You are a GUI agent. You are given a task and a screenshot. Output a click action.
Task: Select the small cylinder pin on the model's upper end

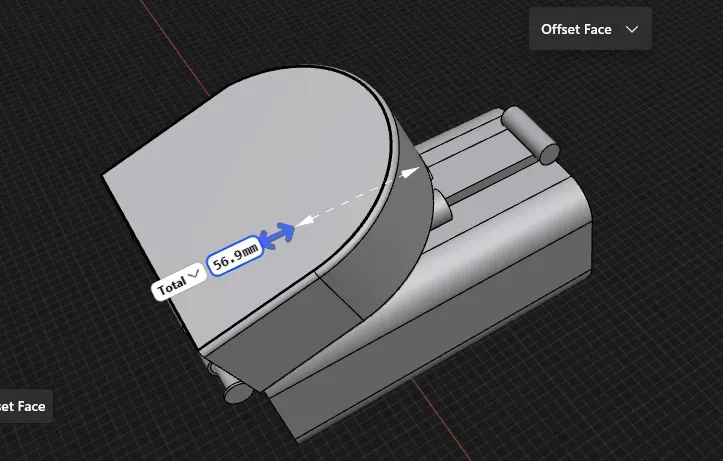click(530, 135)
